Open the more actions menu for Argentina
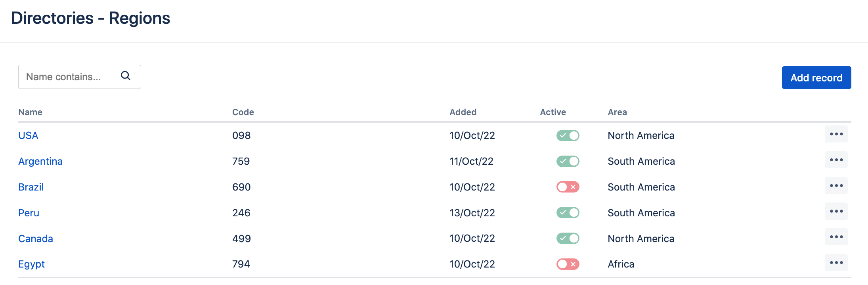The width and height of the screenshot is (868, 285). [836, 160]
